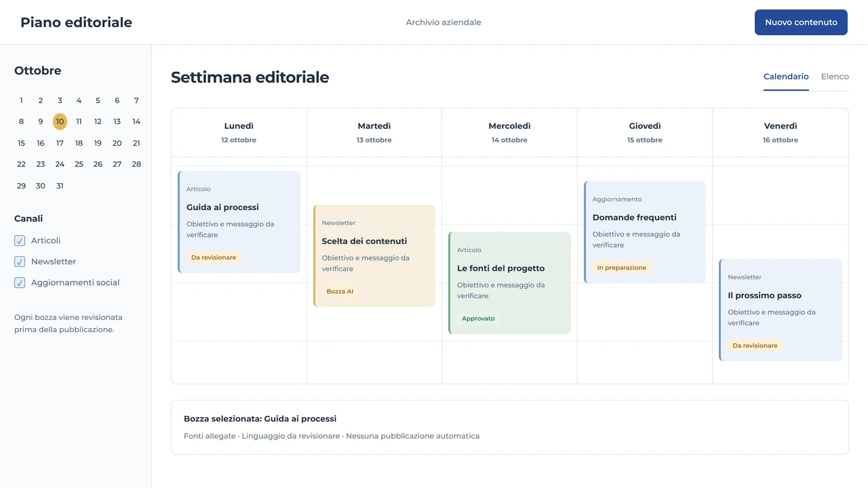
Task: Toggle the Articoli channel checkbox
Action: (x=20, y=241)
